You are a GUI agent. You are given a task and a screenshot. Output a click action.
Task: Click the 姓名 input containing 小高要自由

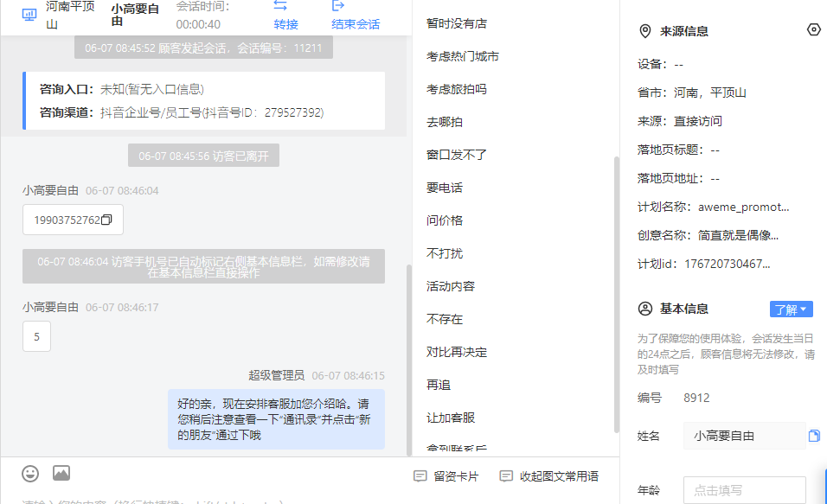744,436
